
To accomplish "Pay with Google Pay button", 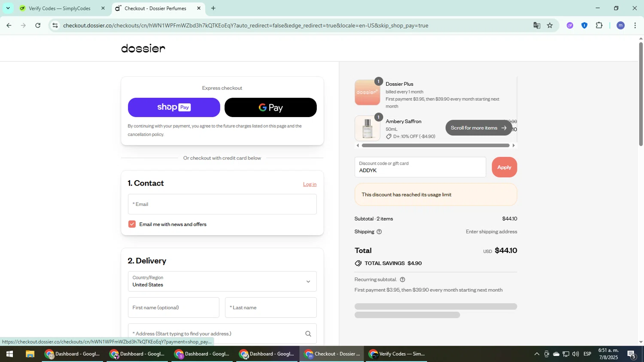I will (270, 107).
